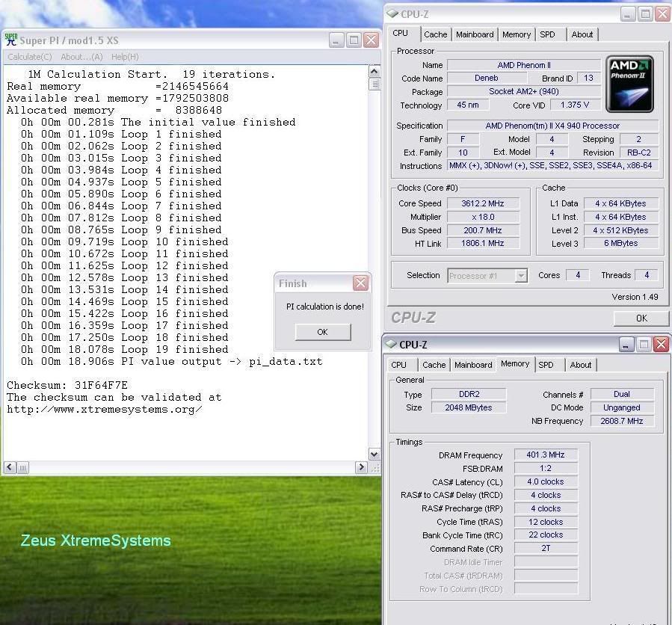The image size is (672, 625).
Task: Click the Cycle Time (tRAS) value 12 clocks
Action: (546, 522)
